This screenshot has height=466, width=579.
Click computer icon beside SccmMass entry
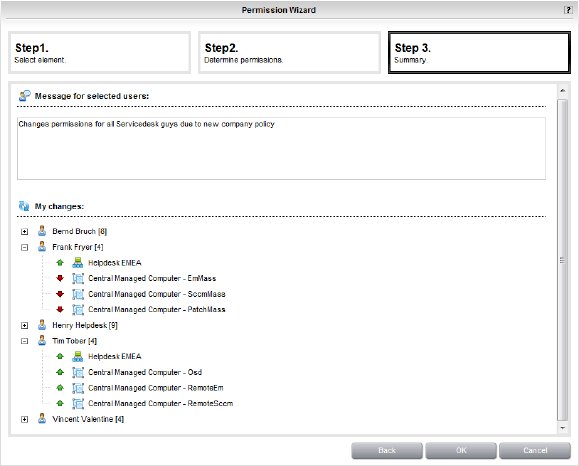78,294
